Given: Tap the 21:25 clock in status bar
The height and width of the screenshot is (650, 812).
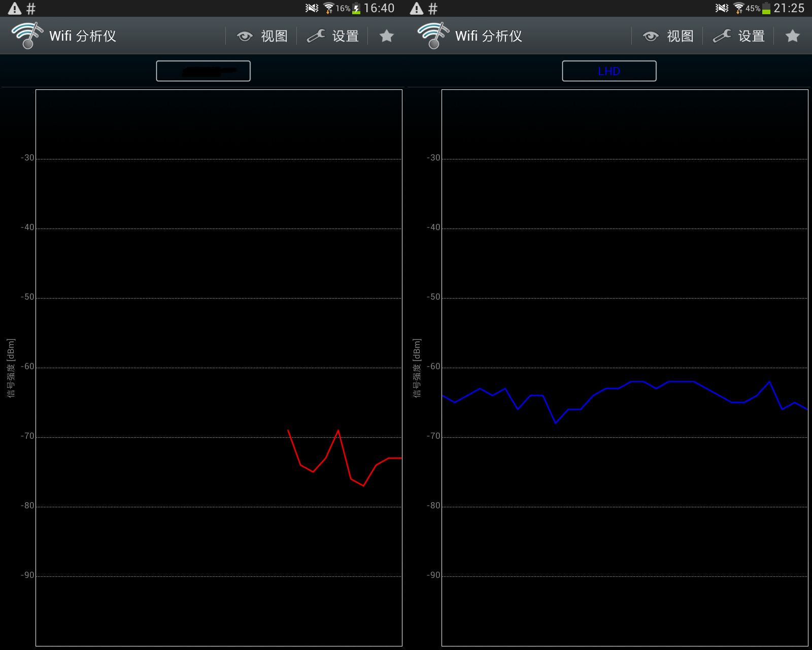Looking at the screenshot, I should (x=789, y=8).
